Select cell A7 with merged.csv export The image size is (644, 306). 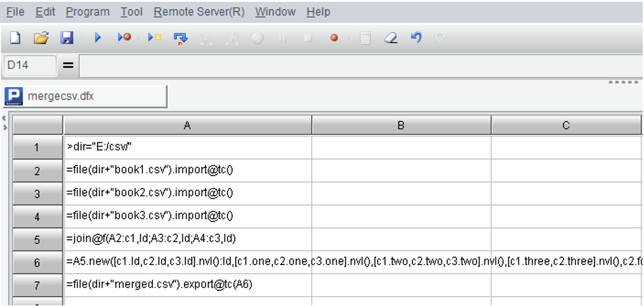[187, 284]
